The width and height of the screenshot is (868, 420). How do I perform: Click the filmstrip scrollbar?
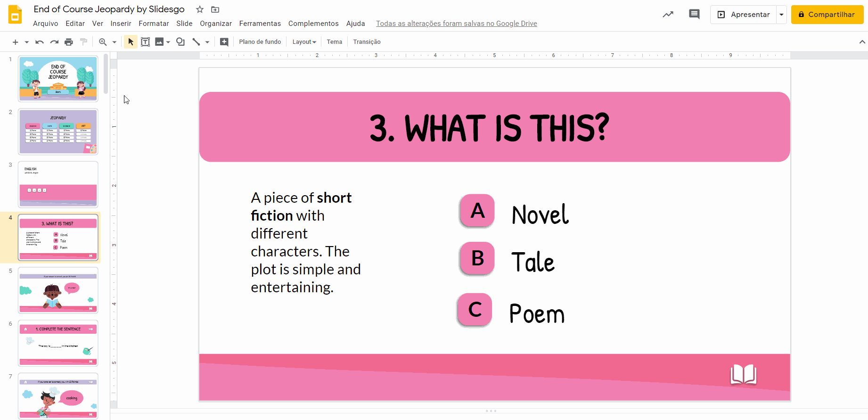106,74
